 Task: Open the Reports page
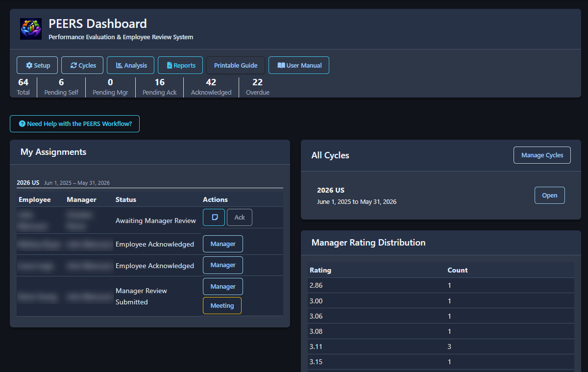[180, 65]
